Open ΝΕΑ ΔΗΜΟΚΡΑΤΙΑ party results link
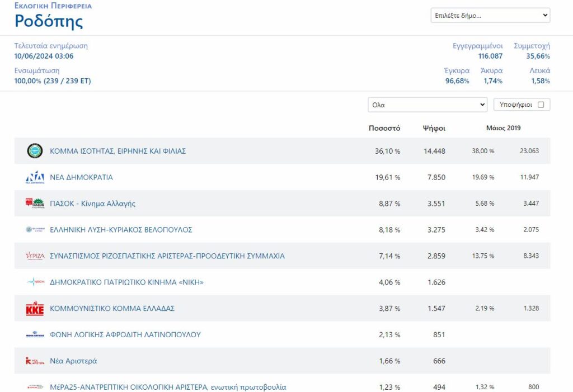Viewport: 573px width, 392px height. [81, 177]
